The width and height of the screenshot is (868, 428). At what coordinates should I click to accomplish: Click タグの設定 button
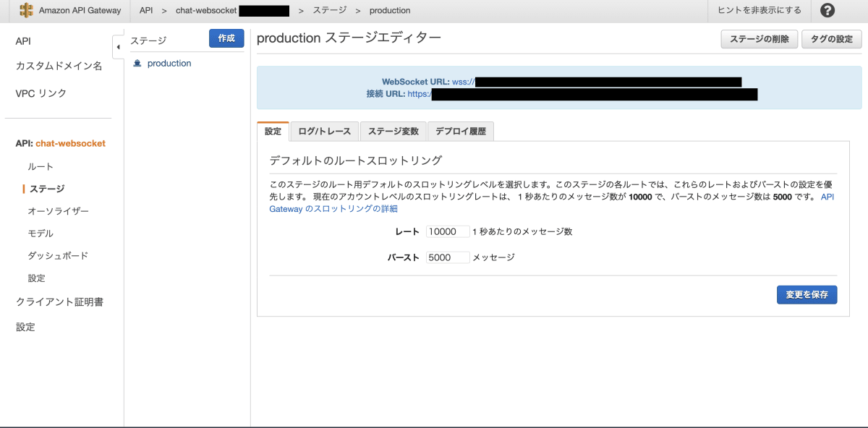click(x=832, y=39)
